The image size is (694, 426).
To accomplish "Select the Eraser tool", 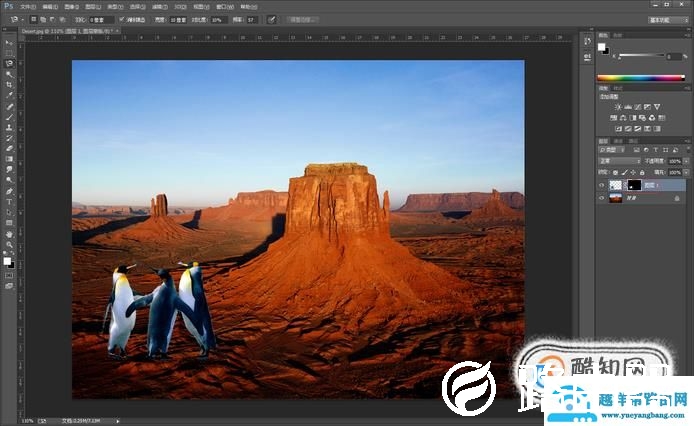I will tap(9, 149).
